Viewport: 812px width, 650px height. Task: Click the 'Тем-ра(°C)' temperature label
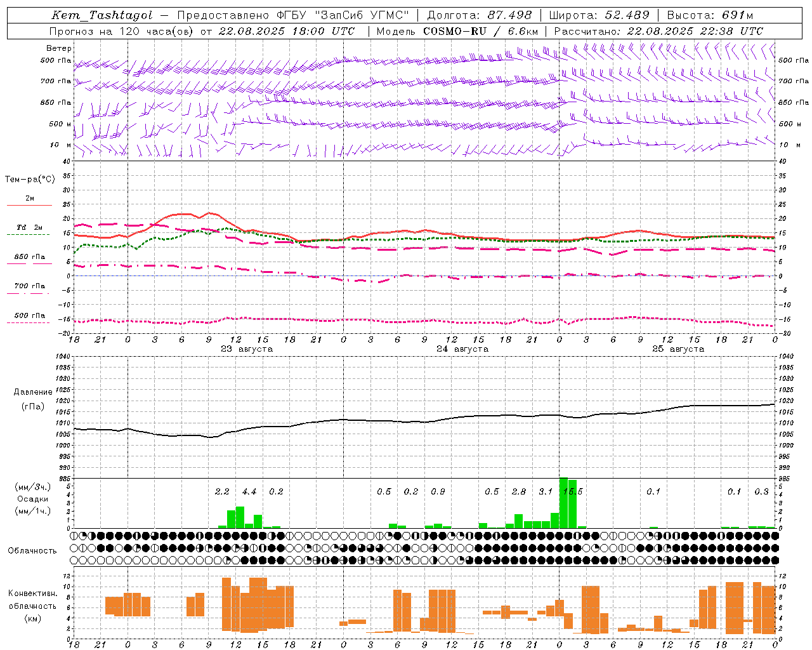(30, 180)
